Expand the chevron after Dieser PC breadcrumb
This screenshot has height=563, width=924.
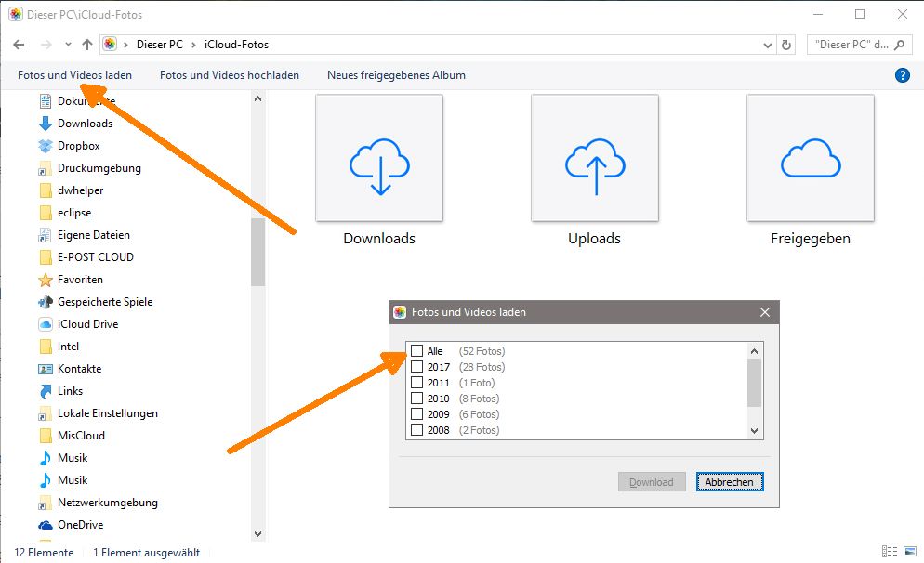pos(193,45)
